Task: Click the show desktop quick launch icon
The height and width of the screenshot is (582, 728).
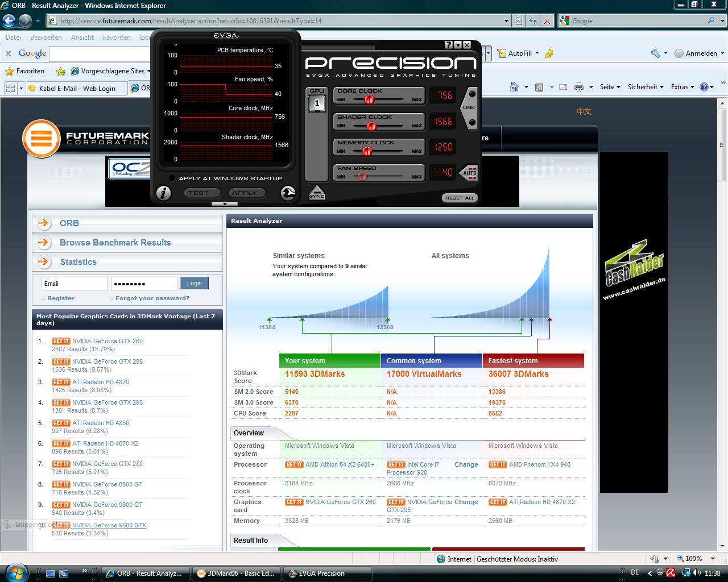Action: 51,573
